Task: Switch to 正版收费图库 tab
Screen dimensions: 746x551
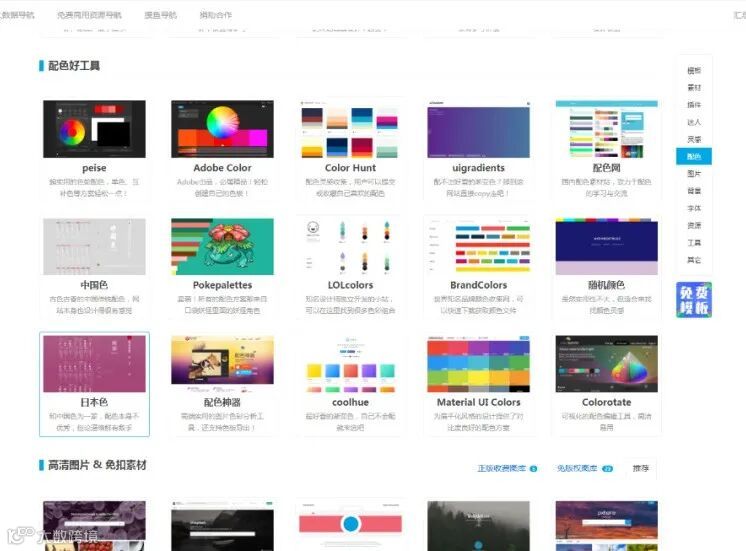Action: point(507,468)
